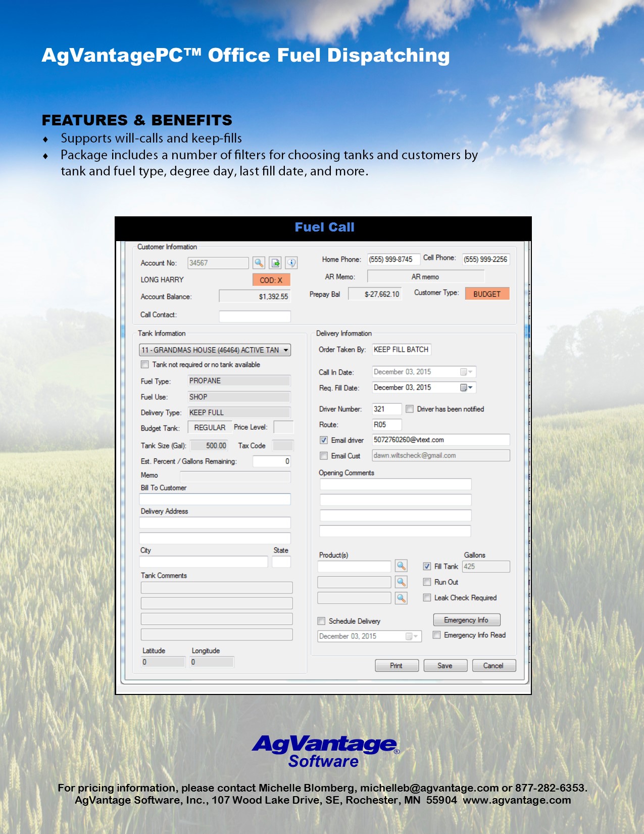
Task: Click the City field
Action: [204, 562]
